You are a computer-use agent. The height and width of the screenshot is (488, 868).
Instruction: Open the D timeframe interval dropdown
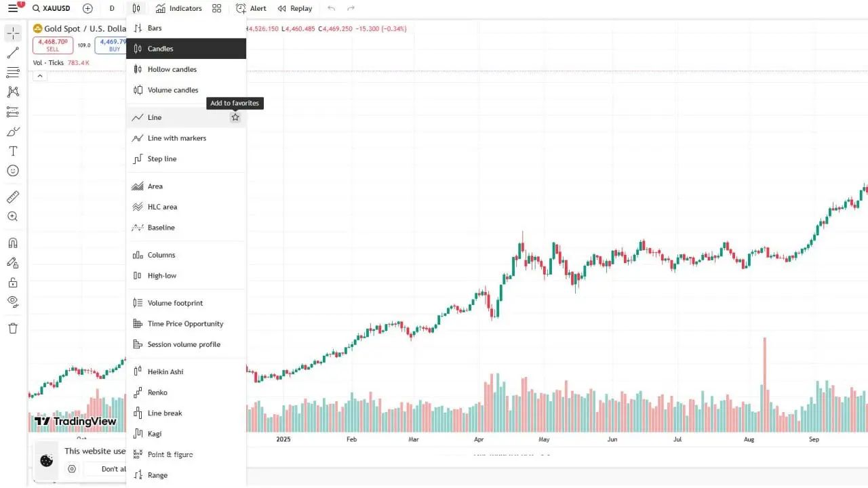[112, 9]
